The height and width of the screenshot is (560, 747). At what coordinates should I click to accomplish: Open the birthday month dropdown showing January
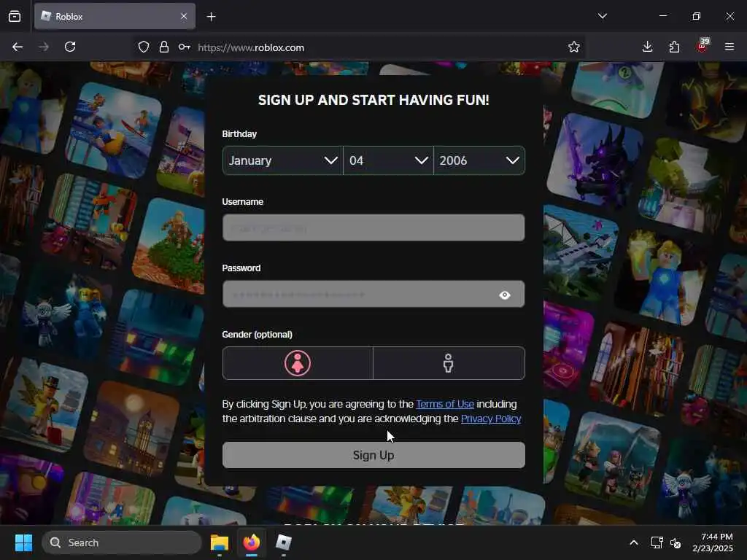[282, 160]
